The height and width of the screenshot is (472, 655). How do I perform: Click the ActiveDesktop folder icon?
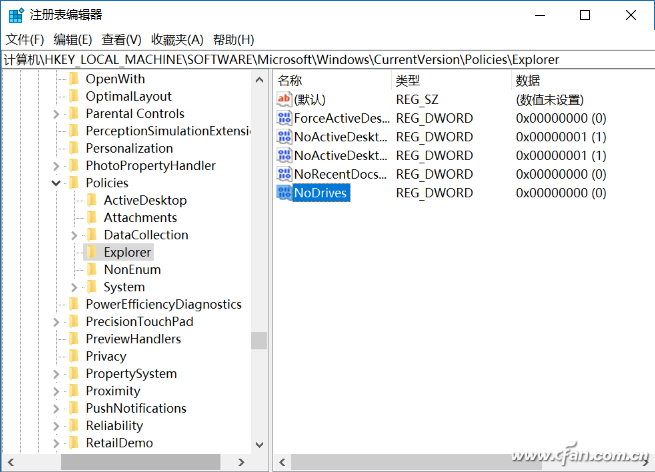[92, 200]
